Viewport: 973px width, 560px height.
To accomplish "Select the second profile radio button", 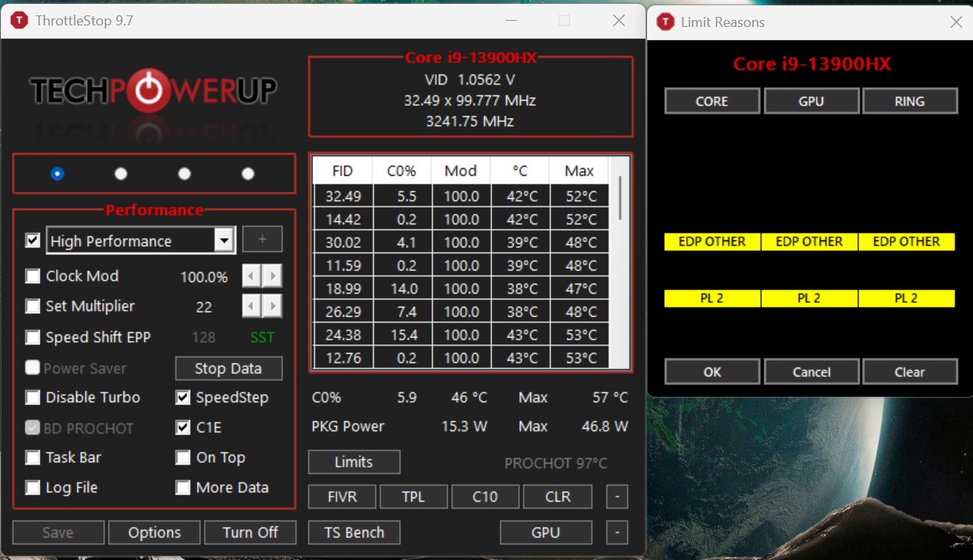I will (121, 174).
